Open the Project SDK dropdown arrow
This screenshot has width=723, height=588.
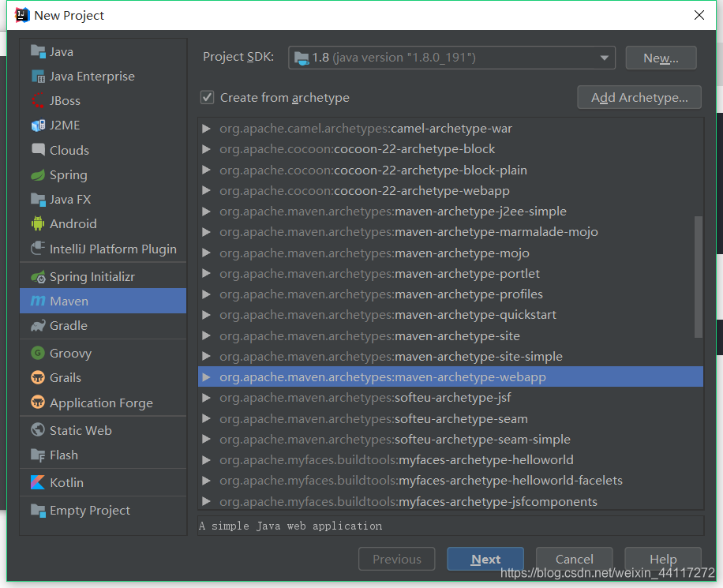click(604, 58)
